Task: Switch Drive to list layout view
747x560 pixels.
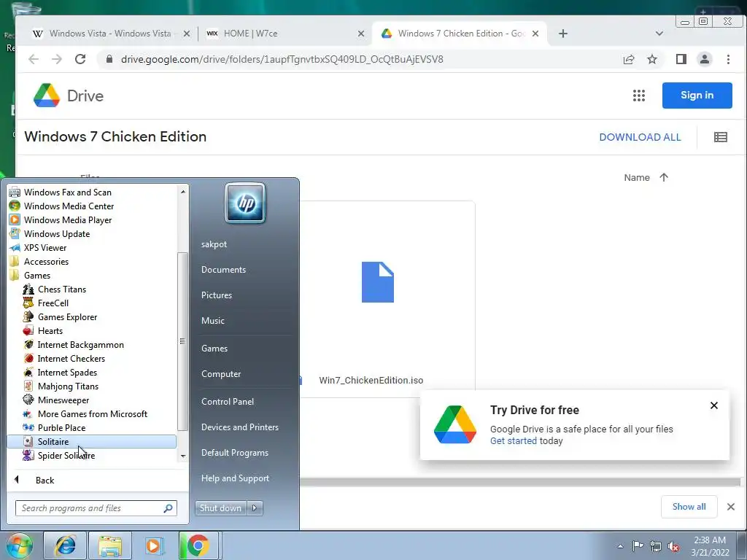Action: 720,137
